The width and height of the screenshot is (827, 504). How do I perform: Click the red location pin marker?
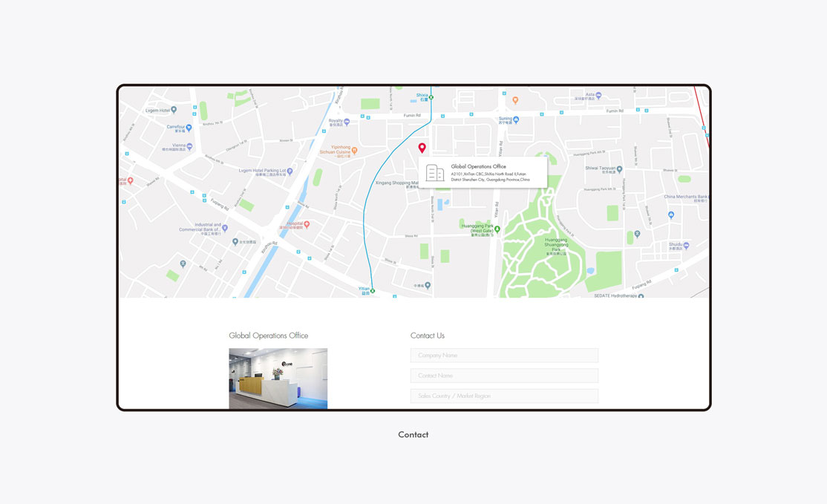tap(422, 148)
